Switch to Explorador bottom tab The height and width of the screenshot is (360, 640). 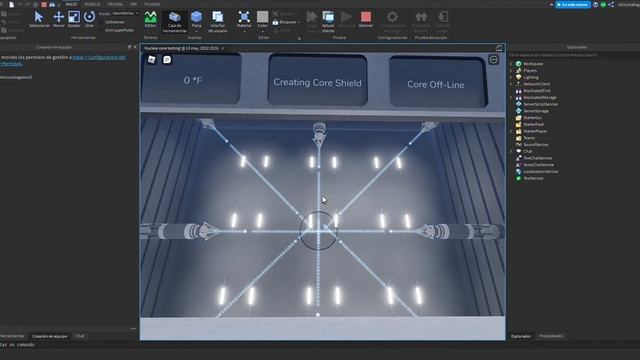click(x=521, y=336)
